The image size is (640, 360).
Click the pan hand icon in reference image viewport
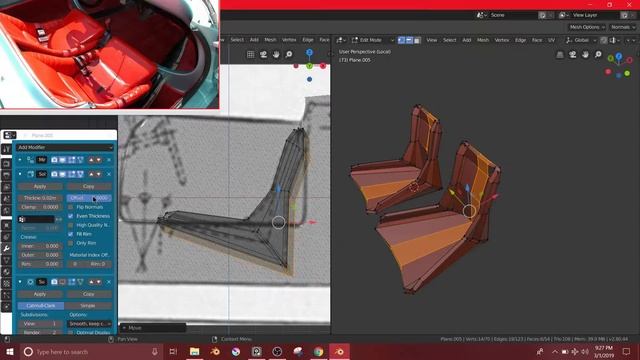(276, 55)
